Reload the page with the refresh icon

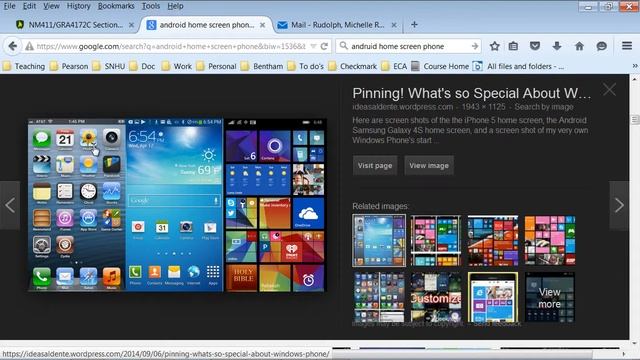pos(324,46)
